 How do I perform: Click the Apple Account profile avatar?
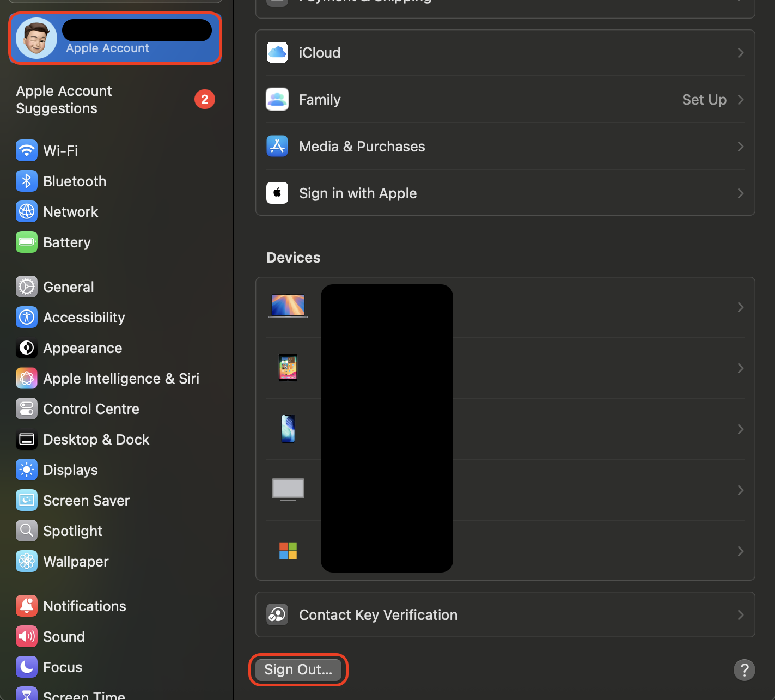coord(36,38)
